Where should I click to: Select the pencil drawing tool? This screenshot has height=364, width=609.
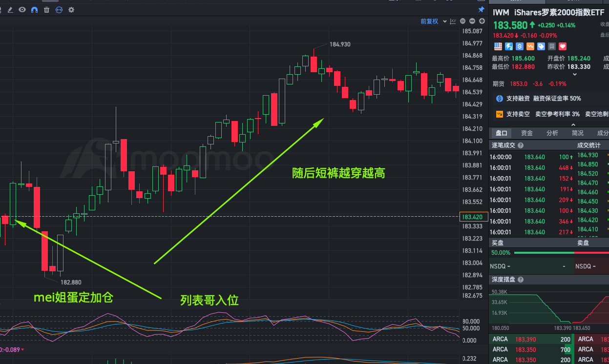[10, 10]
